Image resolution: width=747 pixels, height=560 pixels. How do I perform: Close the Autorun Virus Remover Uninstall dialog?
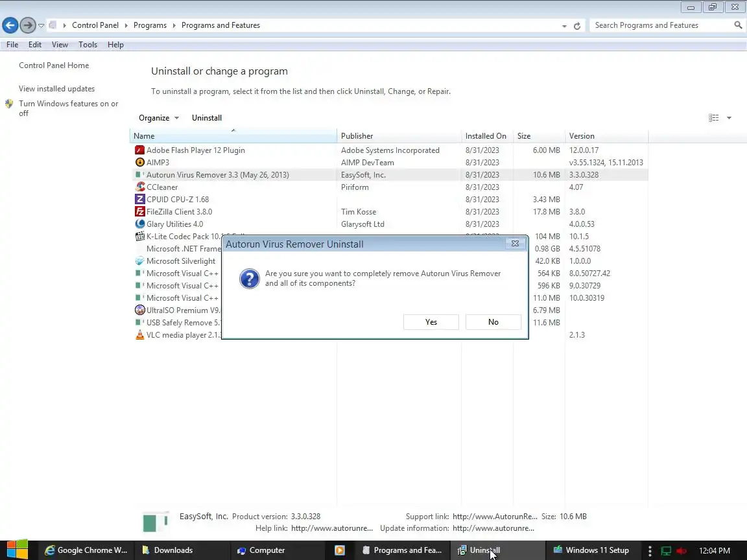[515, 243]
